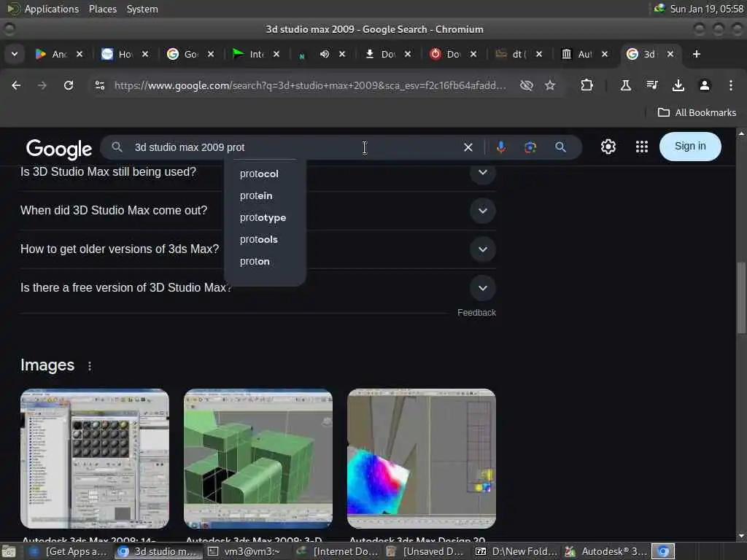Open site information icon in address bar

99,85
